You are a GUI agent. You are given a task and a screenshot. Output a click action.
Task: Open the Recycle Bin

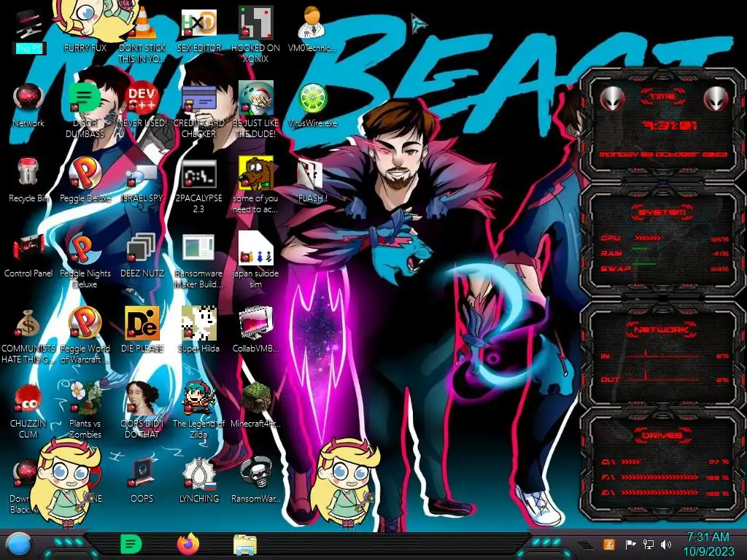28,180
